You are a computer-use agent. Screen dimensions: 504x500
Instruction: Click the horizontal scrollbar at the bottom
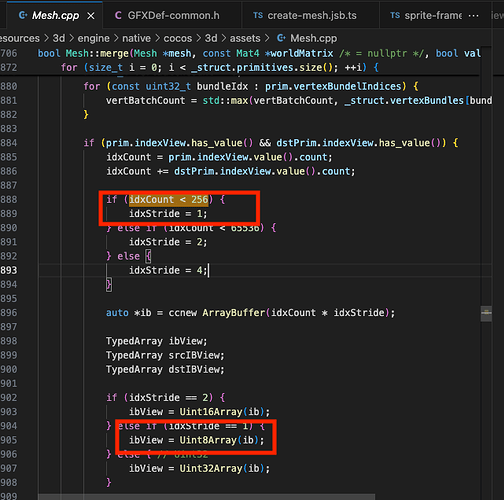point(207,497)
